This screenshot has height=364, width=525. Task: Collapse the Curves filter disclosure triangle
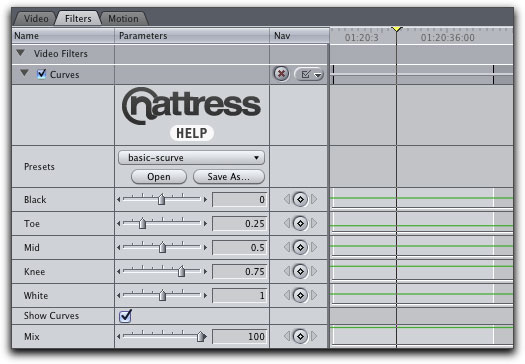pos(24,73)
